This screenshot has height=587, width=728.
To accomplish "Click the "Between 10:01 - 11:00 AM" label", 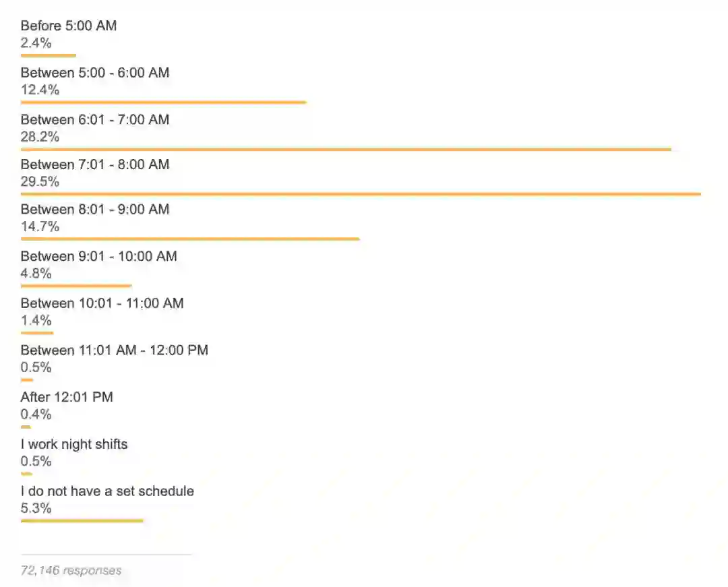I will pos(102,303).
